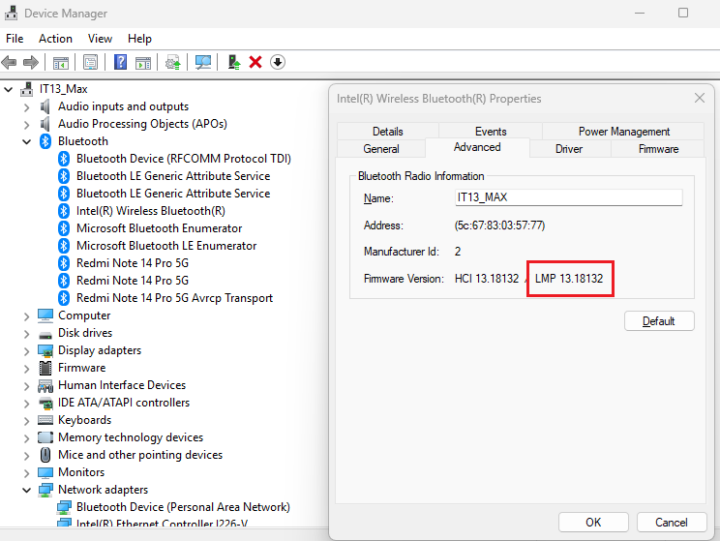Click the Name field containing IT13_MAX
Image resolution: width=720 pixels, height=541 pixels.
point(568,197)
